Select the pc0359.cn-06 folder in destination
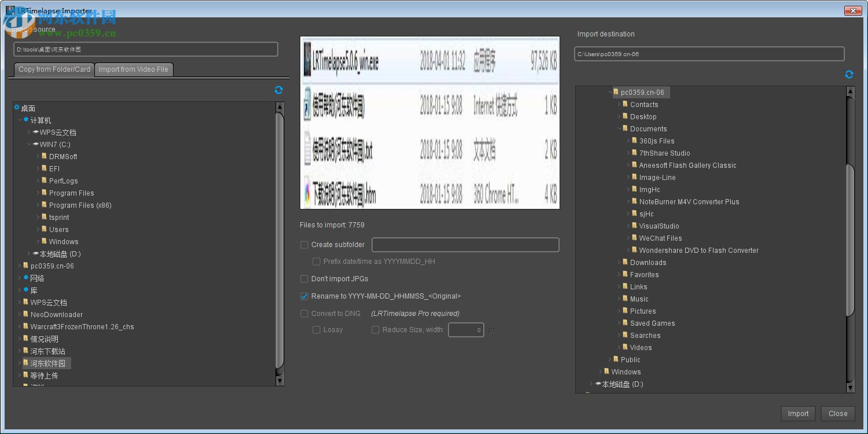Screen dimensions: 868x434 642,93
